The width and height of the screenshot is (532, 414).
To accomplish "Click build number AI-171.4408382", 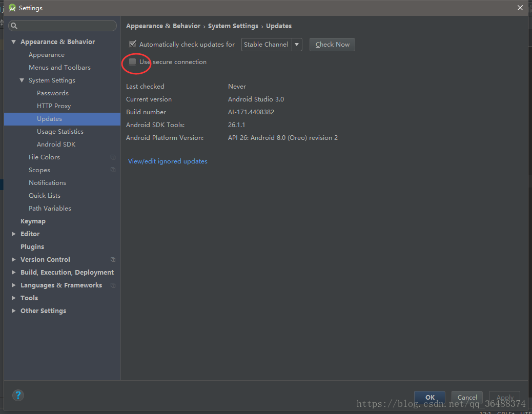I will pyautogui.click(x=251, y=112).
